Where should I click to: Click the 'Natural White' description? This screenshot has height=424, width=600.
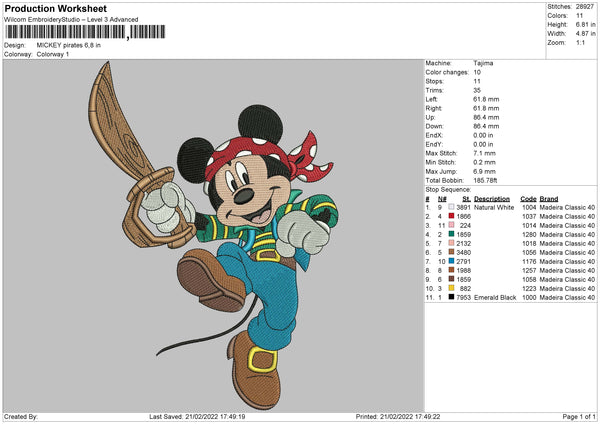click(x=494, y=207)
